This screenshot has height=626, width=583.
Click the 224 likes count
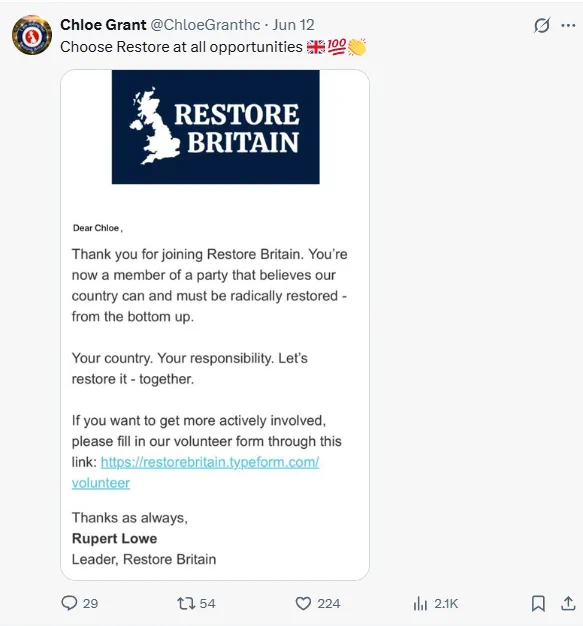click(x=329, y=603)
